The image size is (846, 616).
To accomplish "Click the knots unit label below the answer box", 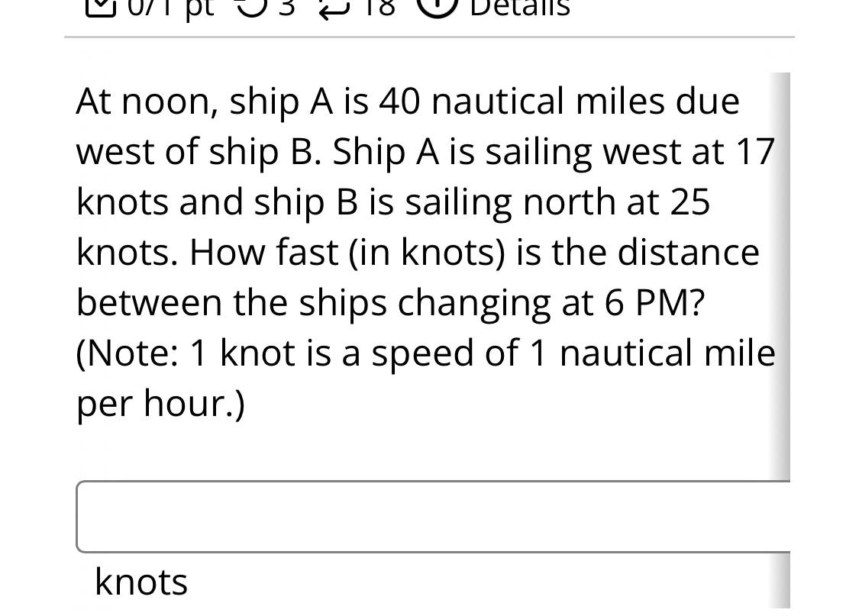I will 140,581.
